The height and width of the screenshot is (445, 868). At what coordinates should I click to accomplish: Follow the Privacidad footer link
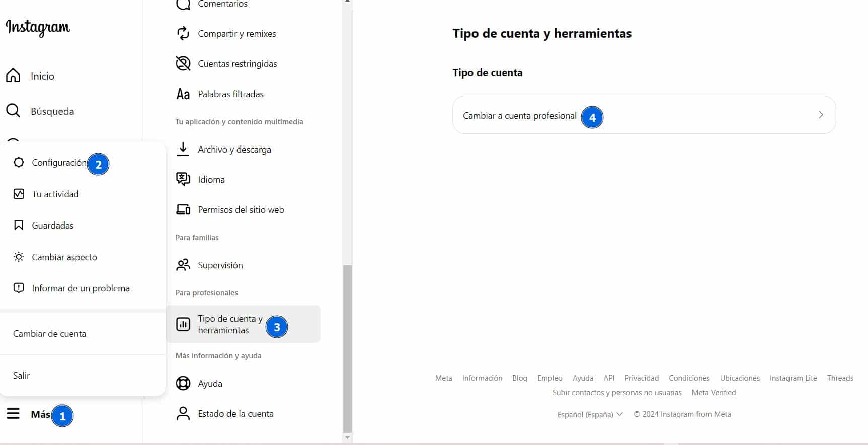(x=642, y=378)
